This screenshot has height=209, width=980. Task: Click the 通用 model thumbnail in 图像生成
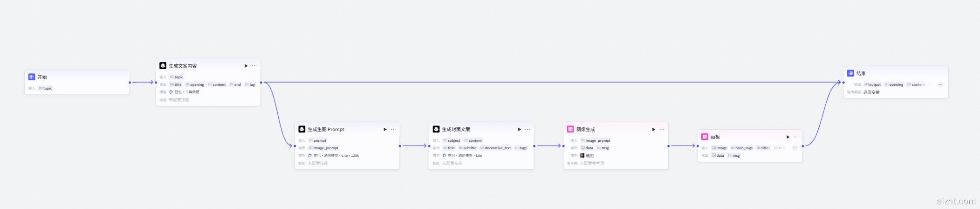click(x=582, y=155)
